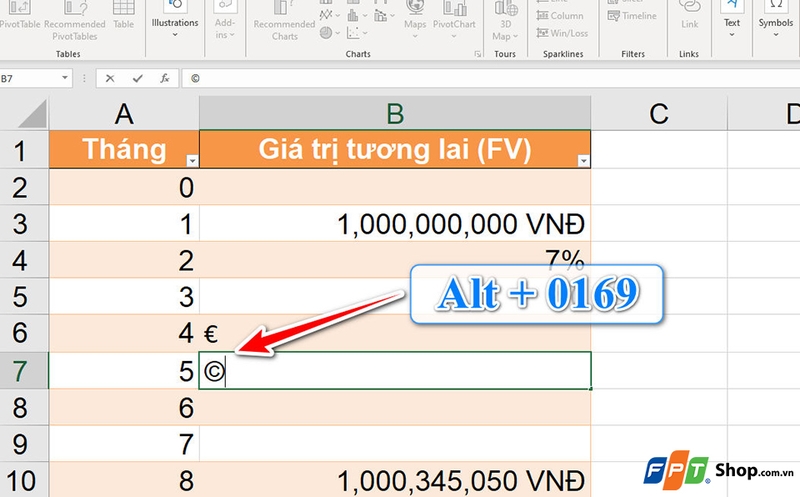The width and height of the screenshot is (800, 497).
Task: Click Recommended Charts
Action: [284, 20]
